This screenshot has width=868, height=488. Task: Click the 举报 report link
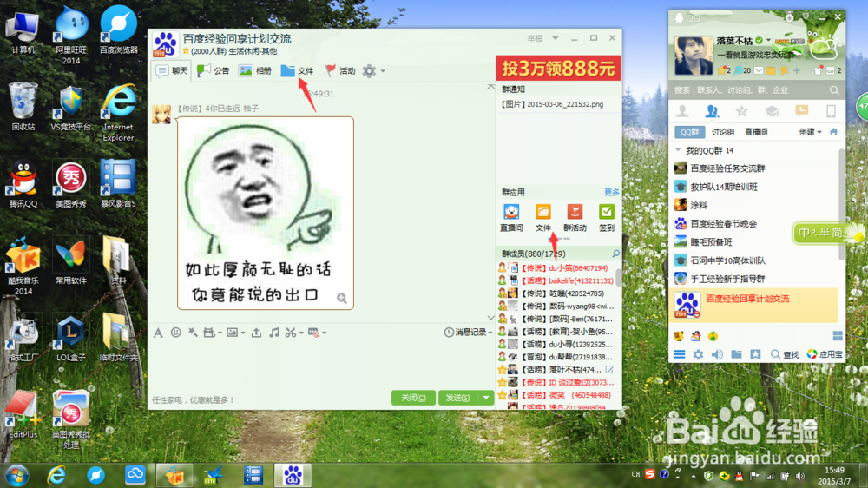coord(535,38)
